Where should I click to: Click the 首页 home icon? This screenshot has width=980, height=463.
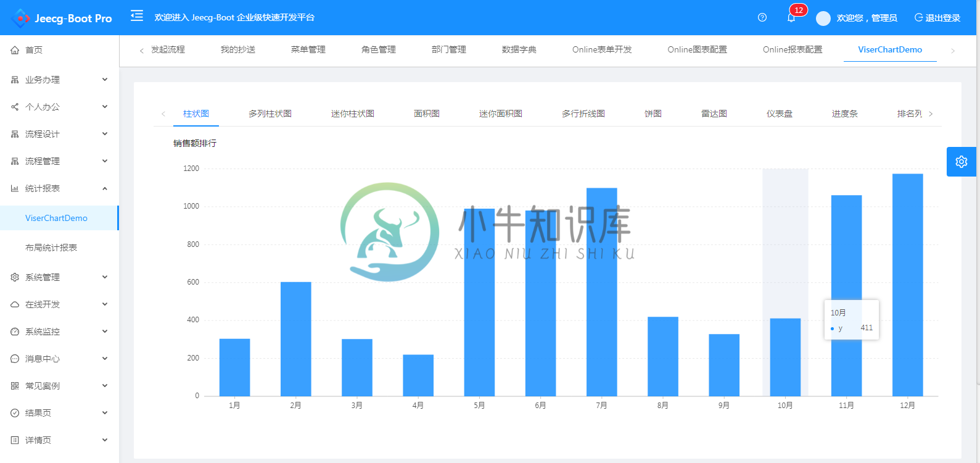point(15,50)
